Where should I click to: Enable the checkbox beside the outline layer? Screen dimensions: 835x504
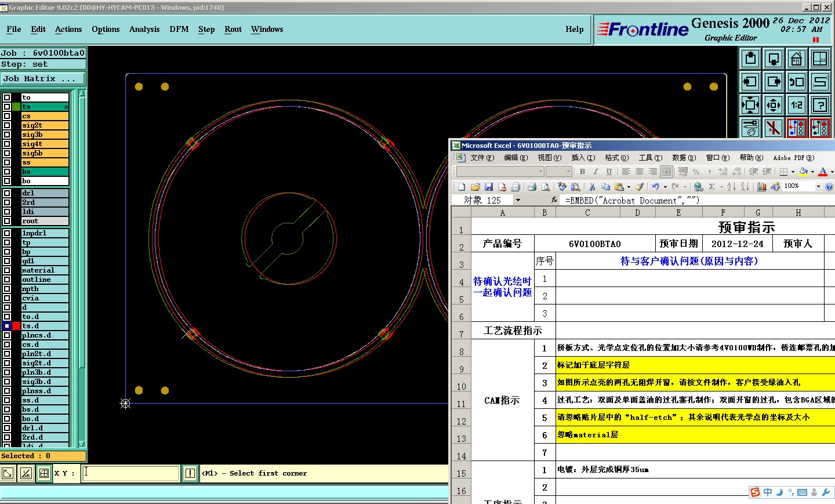7,280
